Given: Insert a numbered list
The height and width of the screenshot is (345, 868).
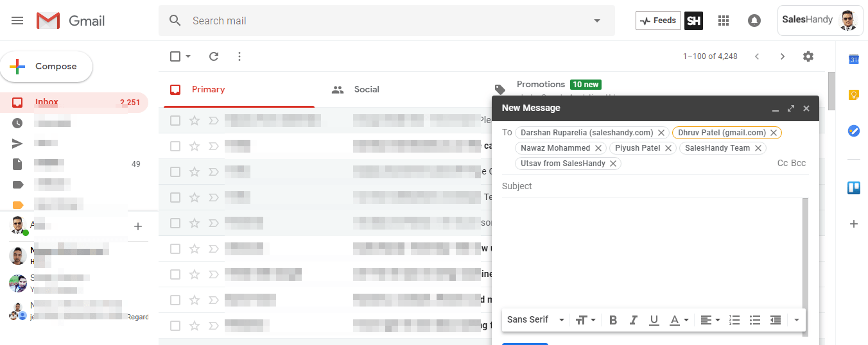Looking at the screenshot, I should [x=735, y=320].
